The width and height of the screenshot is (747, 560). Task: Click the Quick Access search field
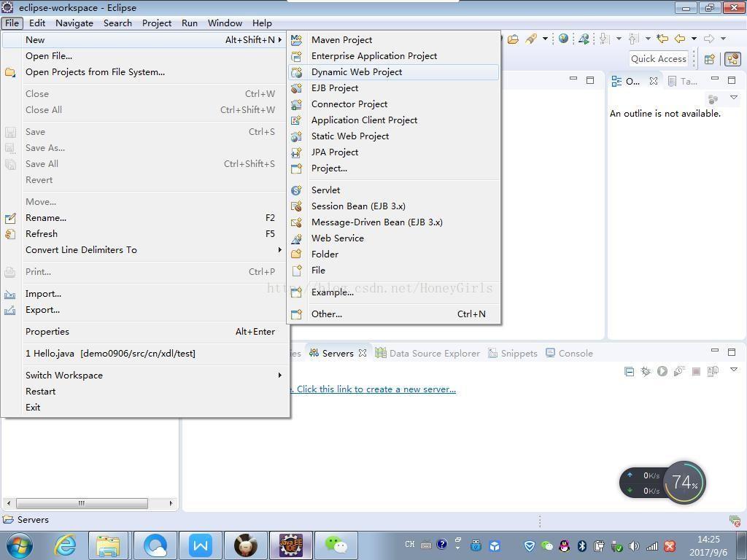[x=658, y=59]
